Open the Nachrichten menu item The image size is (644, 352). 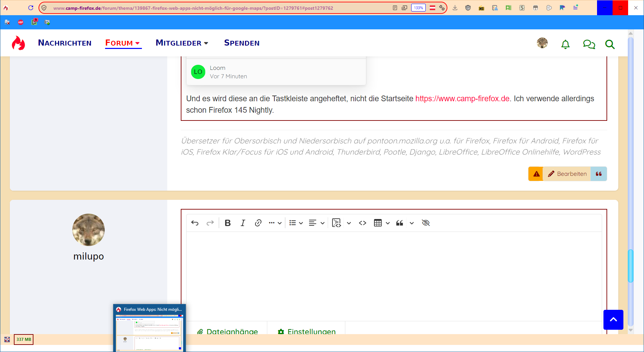(x=65, y=43)
